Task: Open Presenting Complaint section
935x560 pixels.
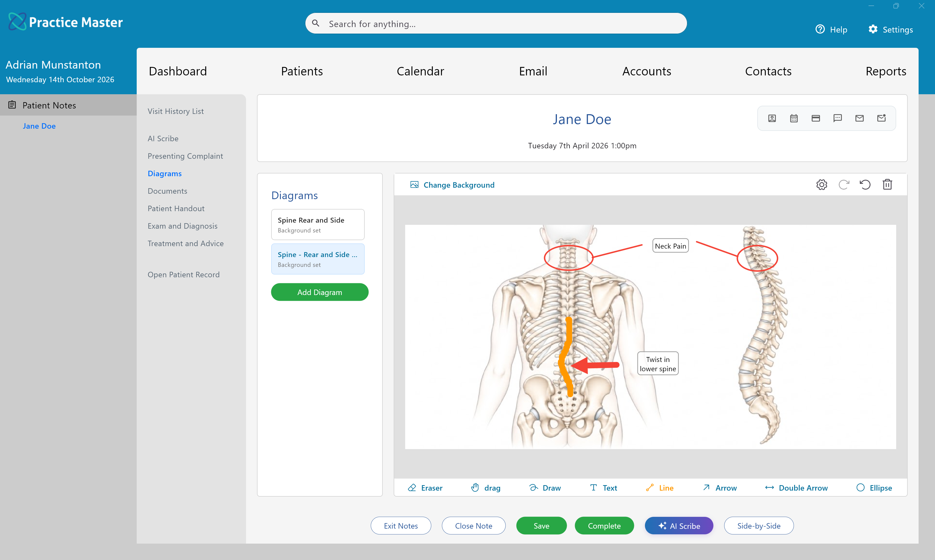Action: coord(185,156)
